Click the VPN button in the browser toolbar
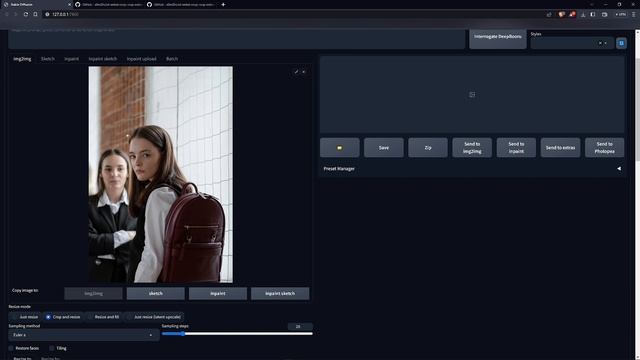 620,14
